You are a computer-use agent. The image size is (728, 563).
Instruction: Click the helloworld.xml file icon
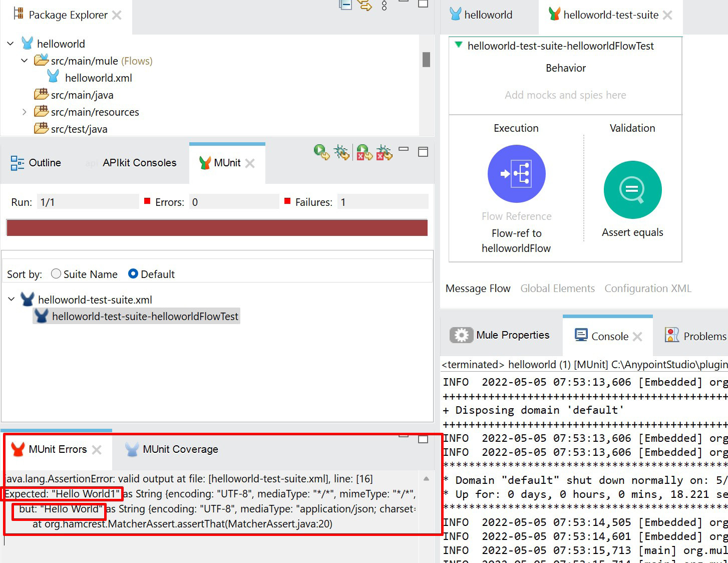point(53,77)
